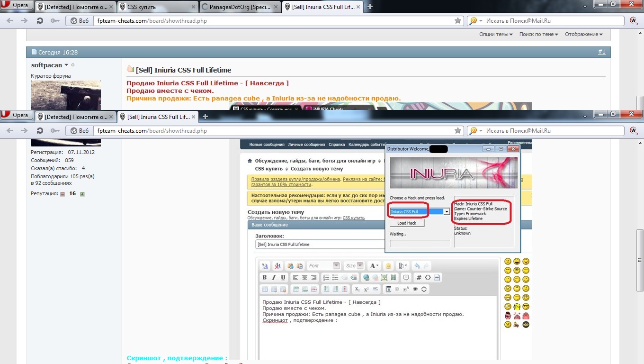Click the Bold icon in the message editor
This screenshot has width=644, height=364.
point(265,277)
